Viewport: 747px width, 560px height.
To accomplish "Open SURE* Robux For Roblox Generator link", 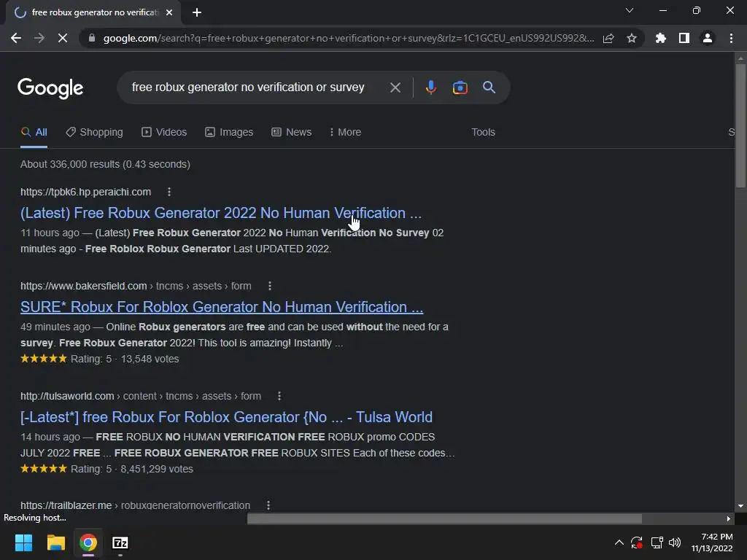I will (x=222, y=307).
